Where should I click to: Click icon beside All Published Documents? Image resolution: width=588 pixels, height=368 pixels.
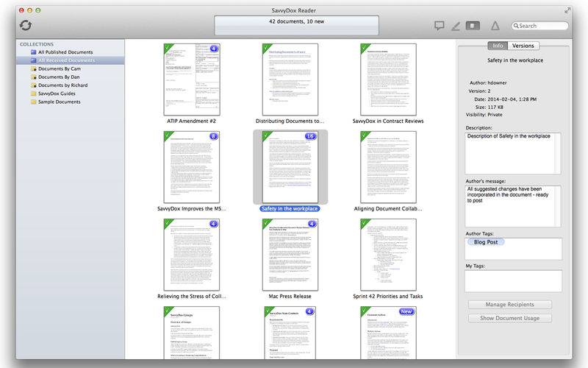pos(33,52)
